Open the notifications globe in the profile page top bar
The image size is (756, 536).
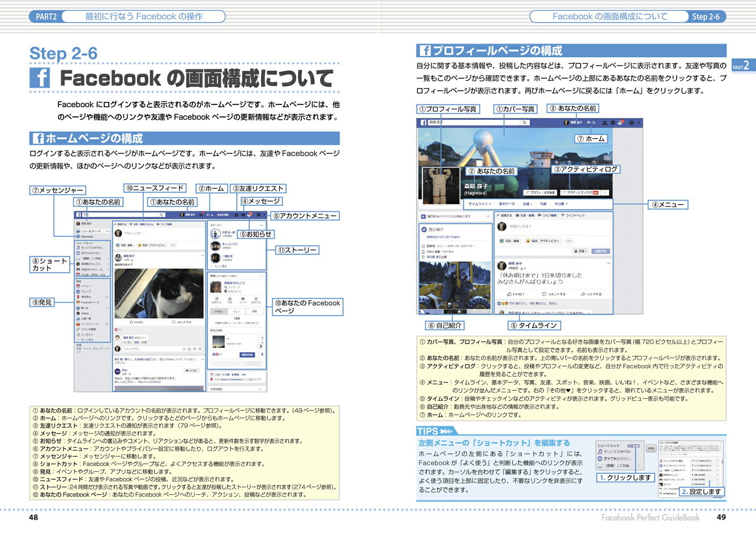point(621,122)
